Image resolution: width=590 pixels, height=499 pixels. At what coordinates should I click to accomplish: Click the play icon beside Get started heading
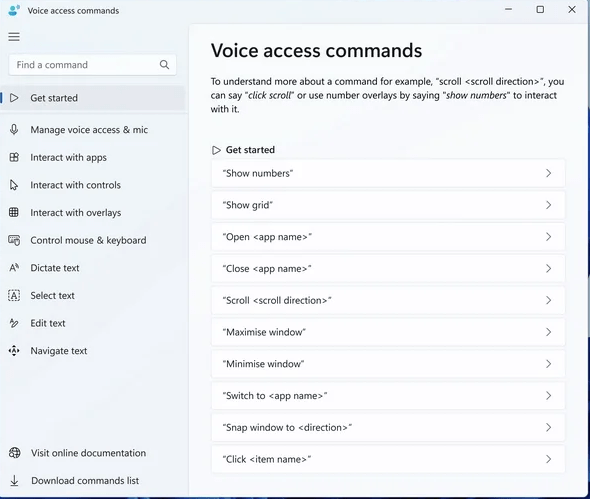(x=216, y=150)
